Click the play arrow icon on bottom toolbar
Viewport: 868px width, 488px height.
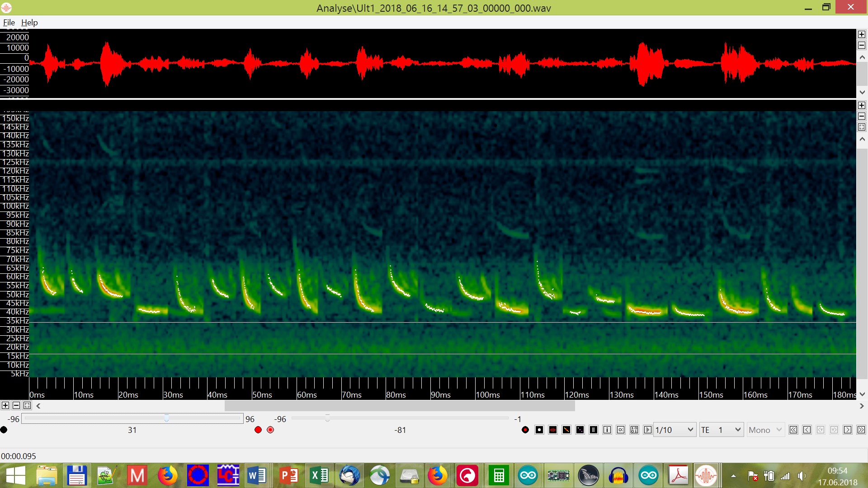(647, 430)
